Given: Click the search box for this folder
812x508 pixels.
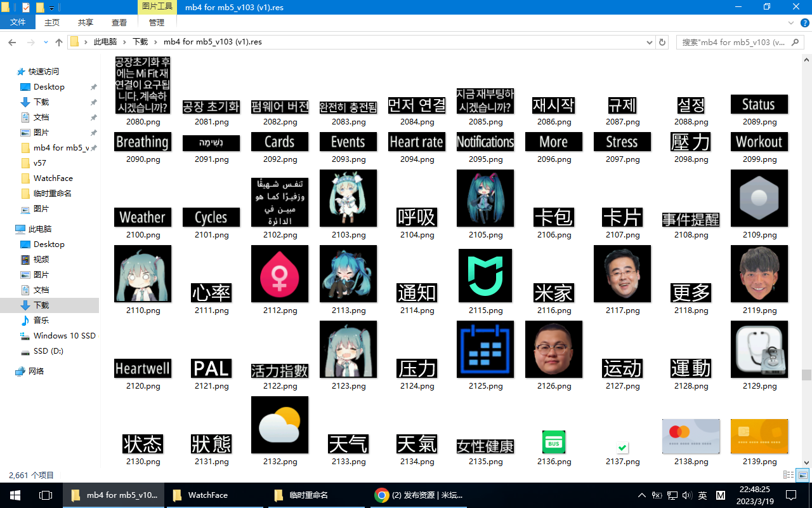Looking at the screenshot, I should [x=740, y=42].
